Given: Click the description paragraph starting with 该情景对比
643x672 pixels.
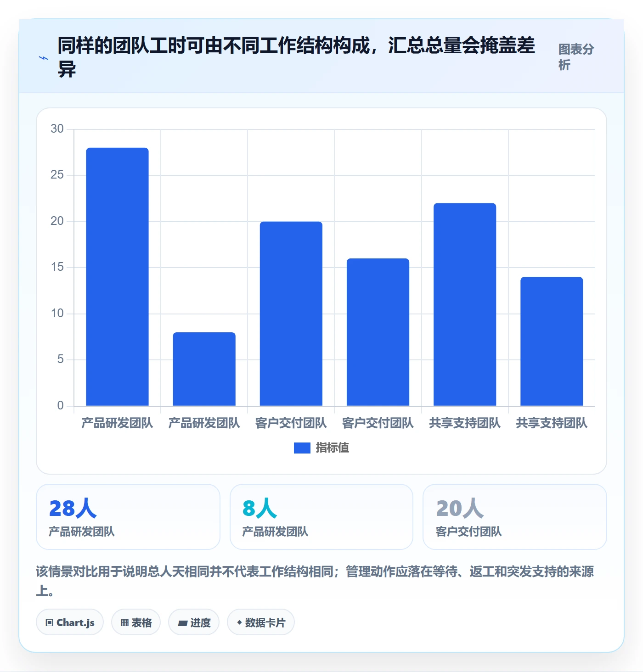Looking at the screenshot, I should point(315,581).
